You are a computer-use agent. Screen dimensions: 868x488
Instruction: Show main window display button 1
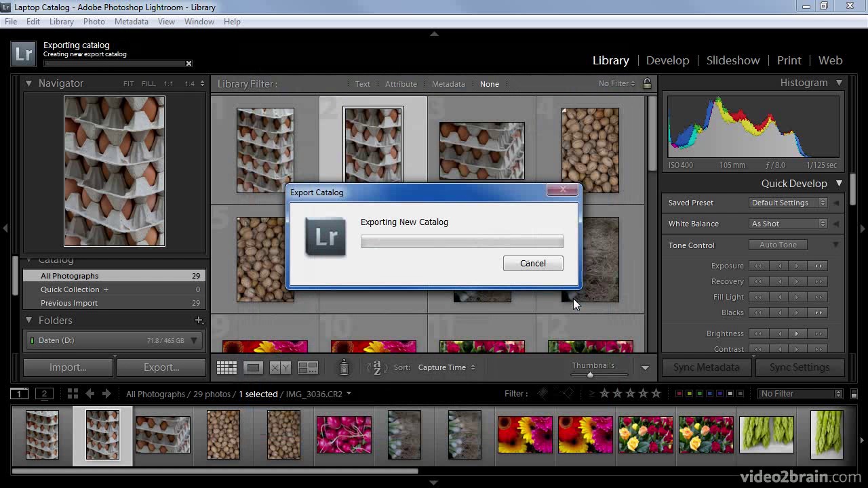[19, 394]
